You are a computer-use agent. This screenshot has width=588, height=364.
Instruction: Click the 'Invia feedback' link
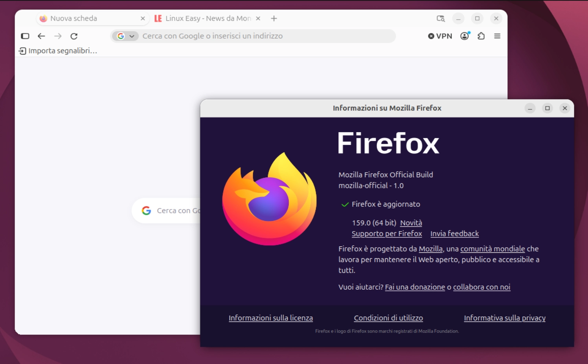(x=454, y=234)
